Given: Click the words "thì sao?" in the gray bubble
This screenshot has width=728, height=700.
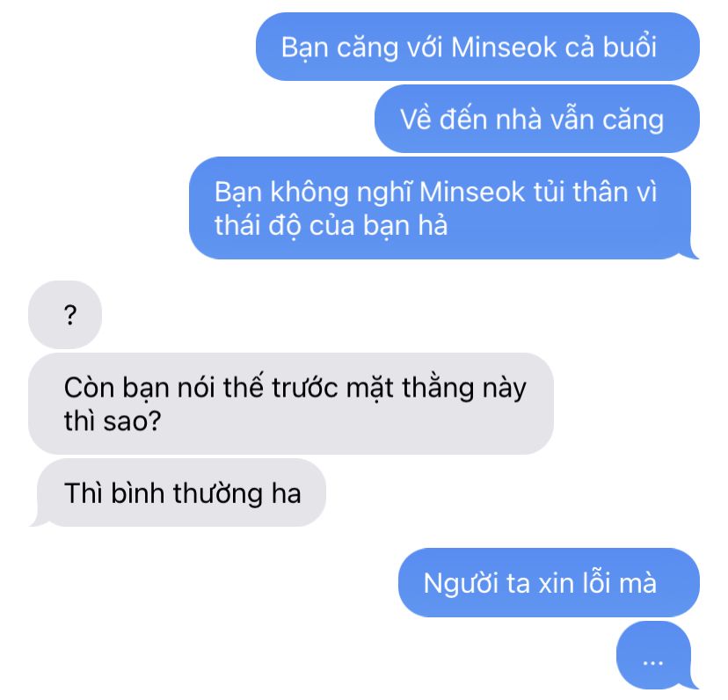Looking at the screenshot, I should pos(113,421).
